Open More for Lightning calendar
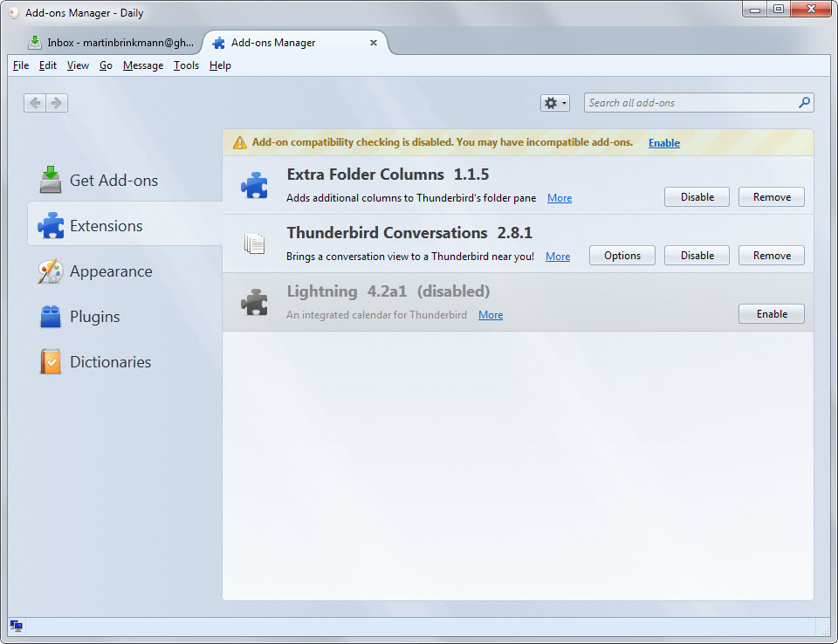The image size is (838, 644). point(491,315)
